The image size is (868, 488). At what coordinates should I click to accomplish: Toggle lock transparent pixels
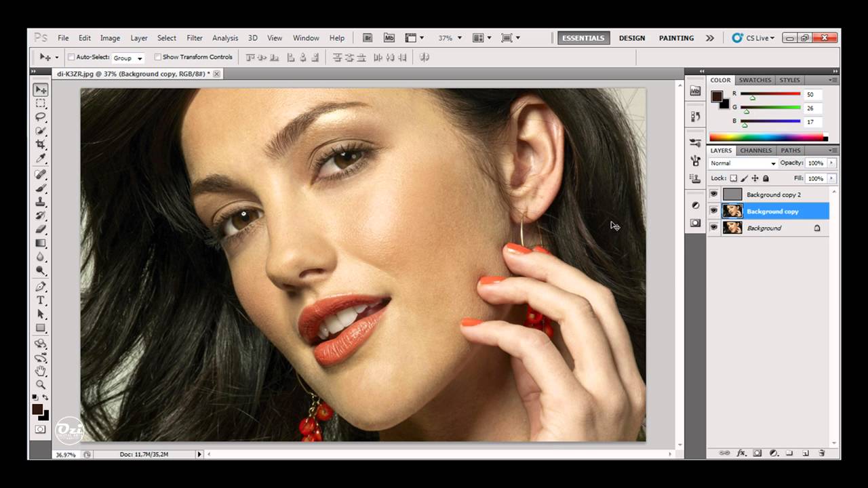coord(733,178)
